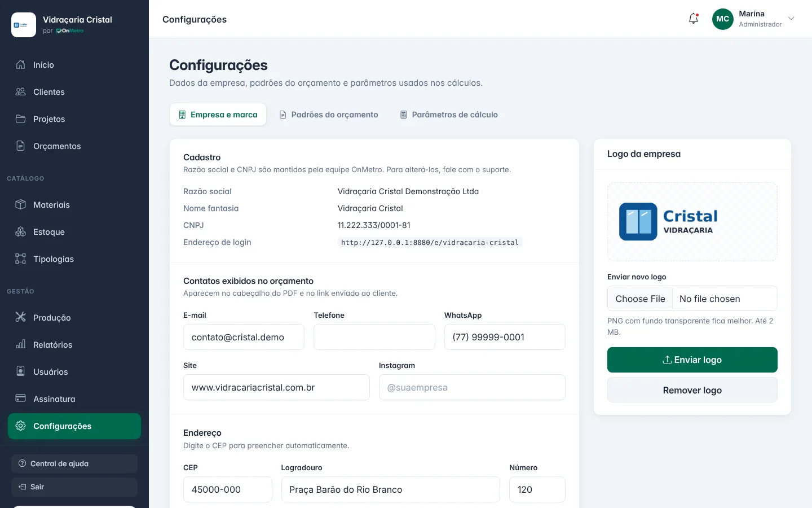812x508 pixels.
Task: Click the Configurações gear icon
Action: [21, 426]
